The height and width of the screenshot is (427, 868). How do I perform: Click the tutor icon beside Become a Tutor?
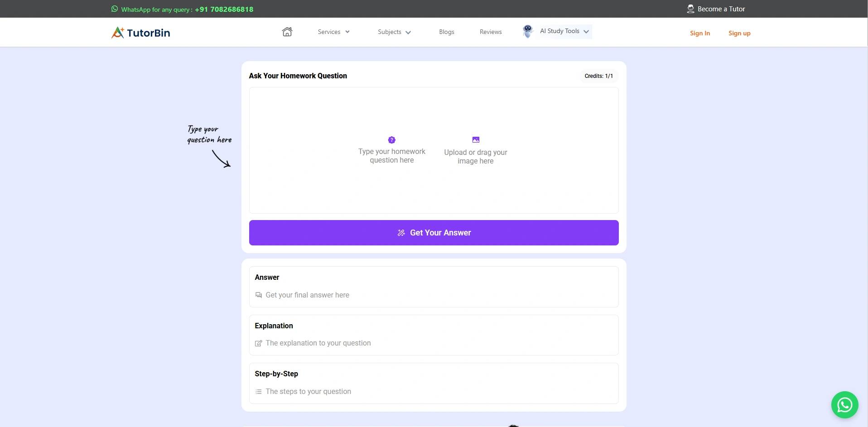pyautogui.click(x=690, y=9)
